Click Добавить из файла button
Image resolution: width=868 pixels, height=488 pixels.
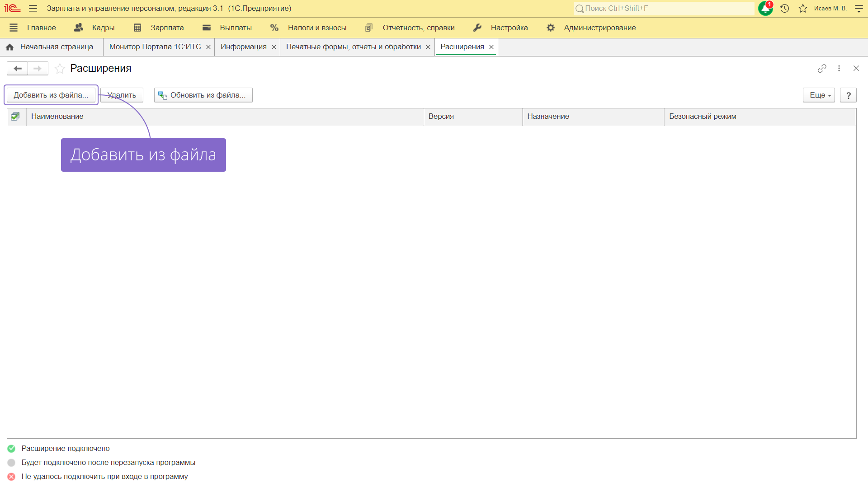pyautogui.click(x=51, y=95)
